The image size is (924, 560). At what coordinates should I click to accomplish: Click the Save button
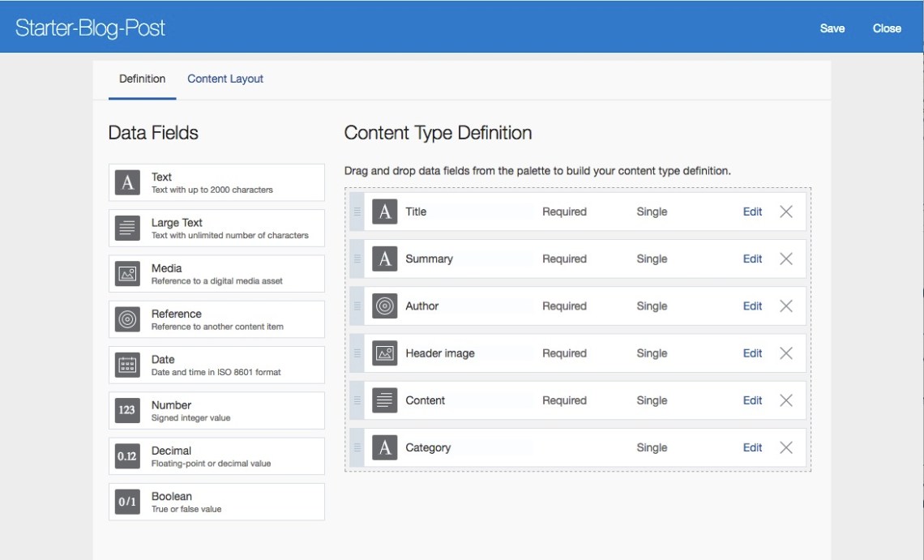pos(832,28)
